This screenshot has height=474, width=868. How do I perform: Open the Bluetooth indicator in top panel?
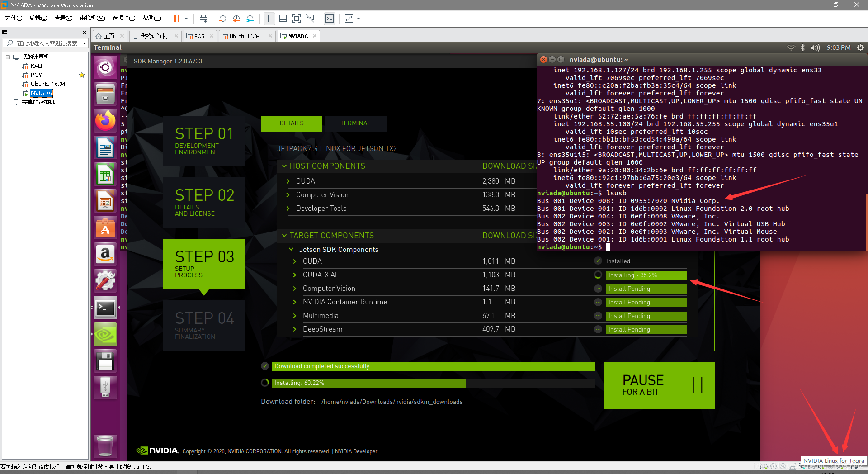[x=803, y=47]
